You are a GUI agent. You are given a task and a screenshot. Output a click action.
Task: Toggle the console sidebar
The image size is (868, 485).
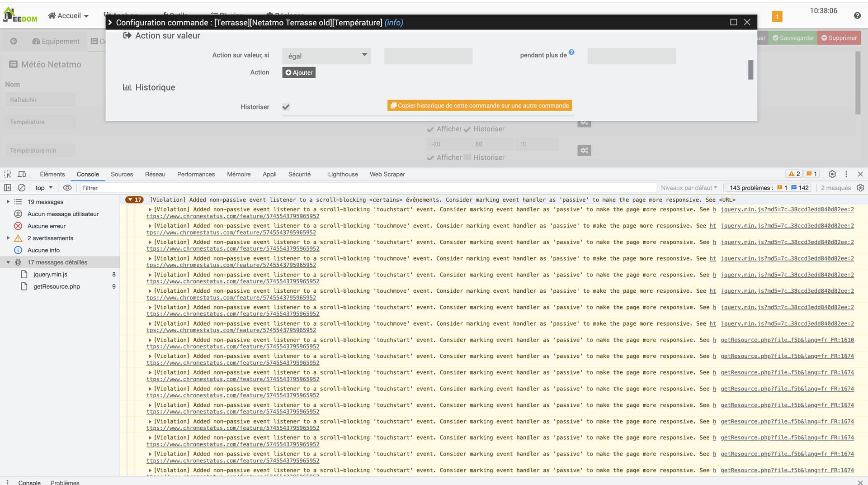click(x=8, y=188)
